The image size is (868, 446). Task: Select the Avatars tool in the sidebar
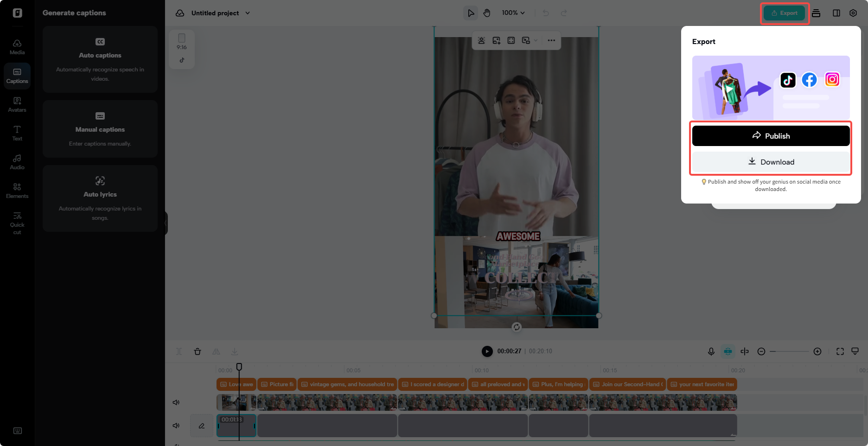17,104
